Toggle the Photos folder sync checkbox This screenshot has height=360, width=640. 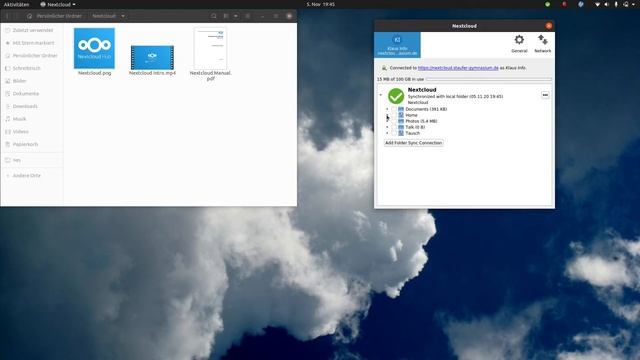(394, 121)
